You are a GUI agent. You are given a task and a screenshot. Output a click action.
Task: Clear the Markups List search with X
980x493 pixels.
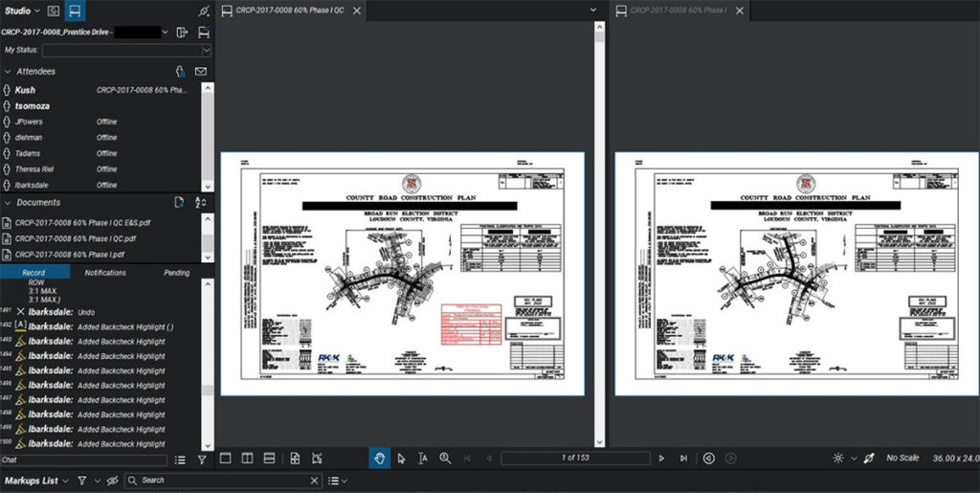click(314, 481)
